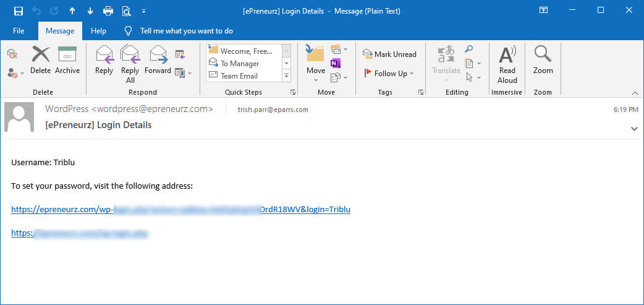Open the epreneurz.com password reset link

tap(180, 210)
